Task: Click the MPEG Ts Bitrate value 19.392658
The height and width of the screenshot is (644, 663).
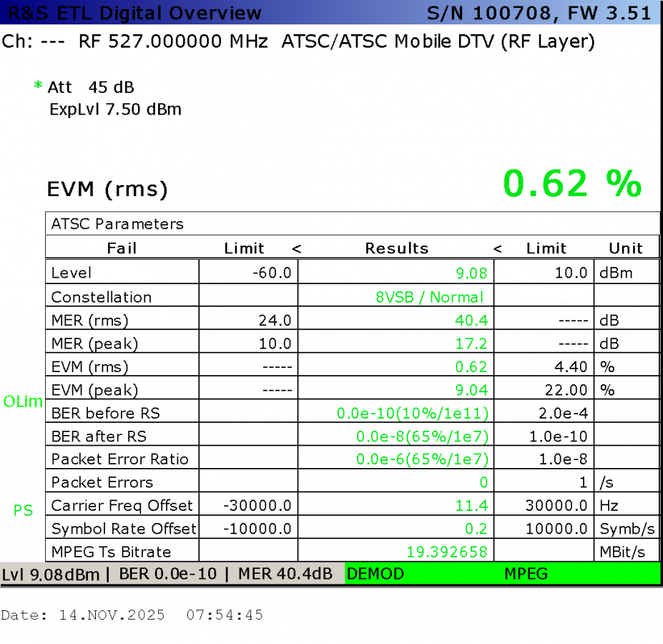Action: point(447,552)
